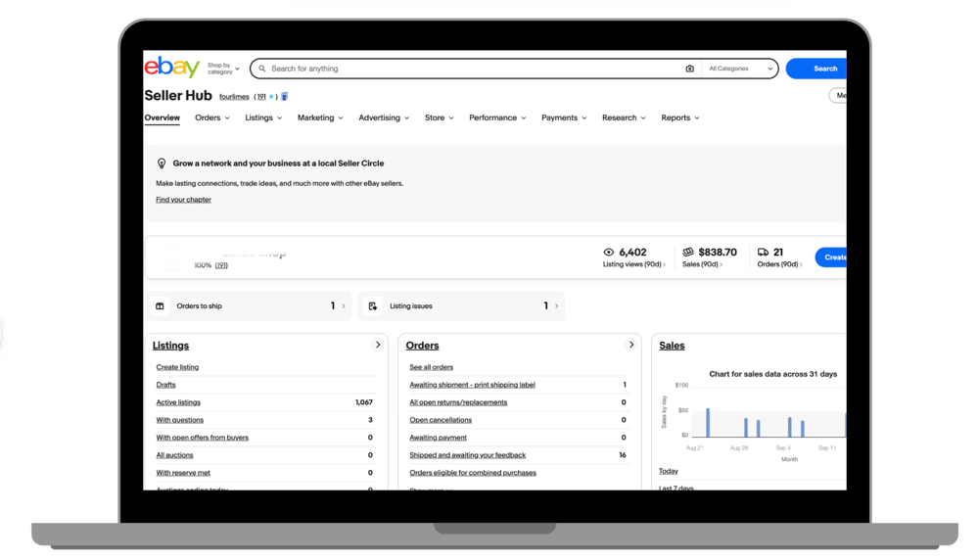Viewport: 979px width, 560px height.
Task: Click the blue badge icon beside fourlimes
Action: pyautogui.click(x=285, y=97)
